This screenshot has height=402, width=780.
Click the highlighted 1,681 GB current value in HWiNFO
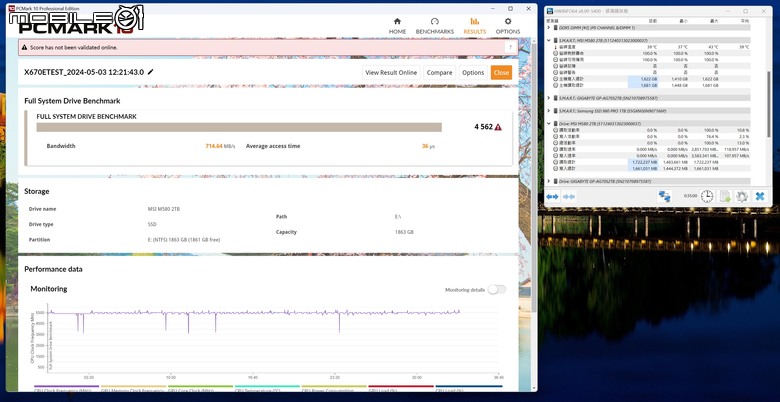coord(643,85)
